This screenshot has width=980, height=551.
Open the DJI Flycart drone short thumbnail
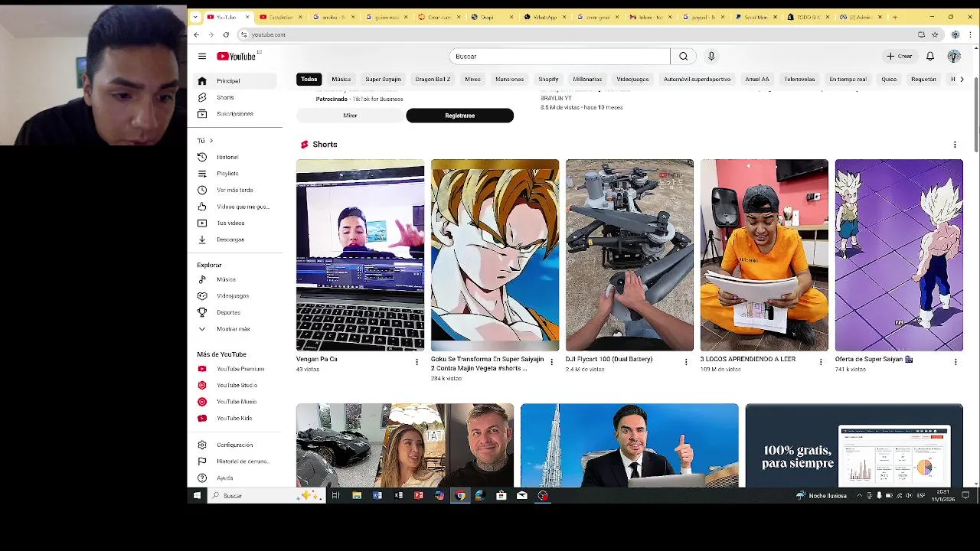click(629, 255)
